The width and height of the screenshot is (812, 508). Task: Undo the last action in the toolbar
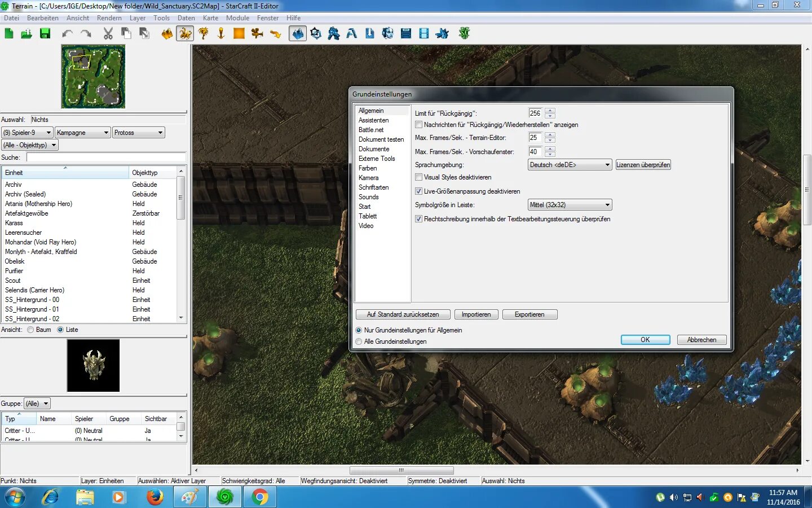tap(68, 34)
